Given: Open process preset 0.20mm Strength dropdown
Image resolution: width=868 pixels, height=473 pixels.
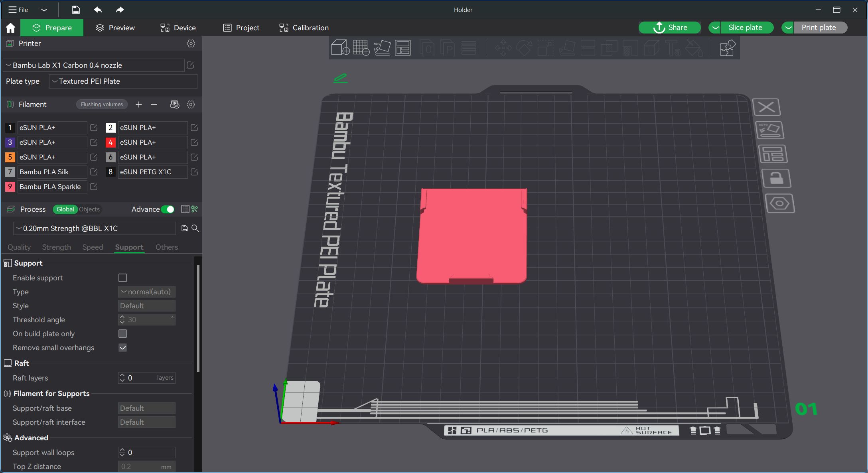Looking at the screenshot, I should (x=95, y=229).
